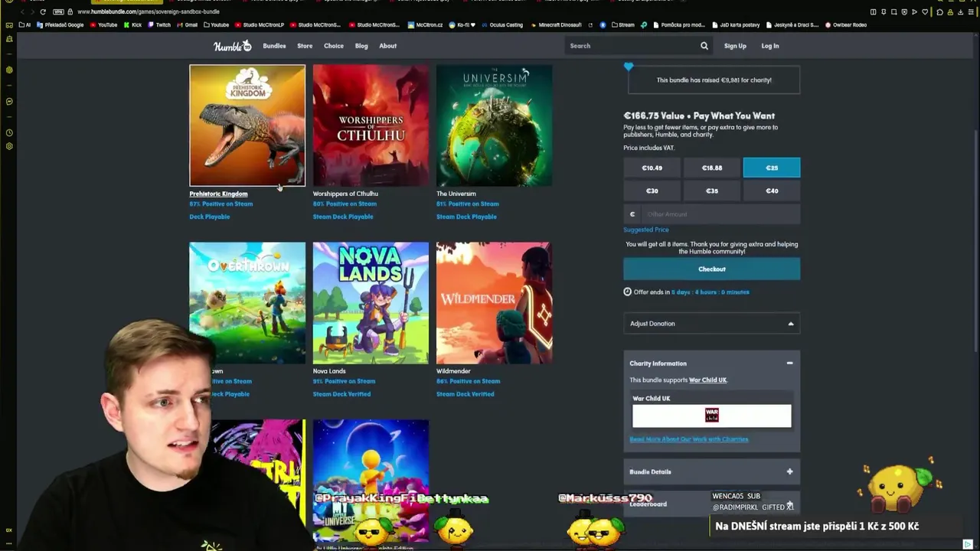The width and height of the screenshot is (980, 551).
Task: Open the Minecraft Dinosauři bookmark
Action: (x=555, y=24)
